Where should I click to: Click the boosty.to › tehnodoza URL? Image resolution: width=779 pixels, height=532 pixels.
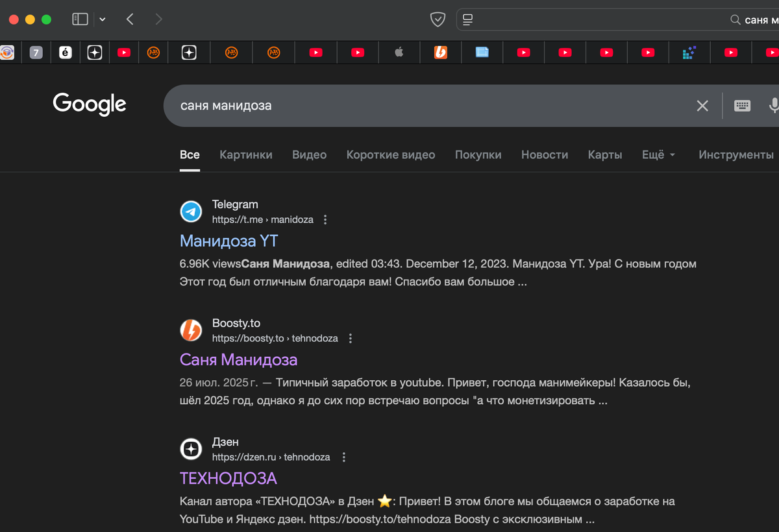pos(275,338)
